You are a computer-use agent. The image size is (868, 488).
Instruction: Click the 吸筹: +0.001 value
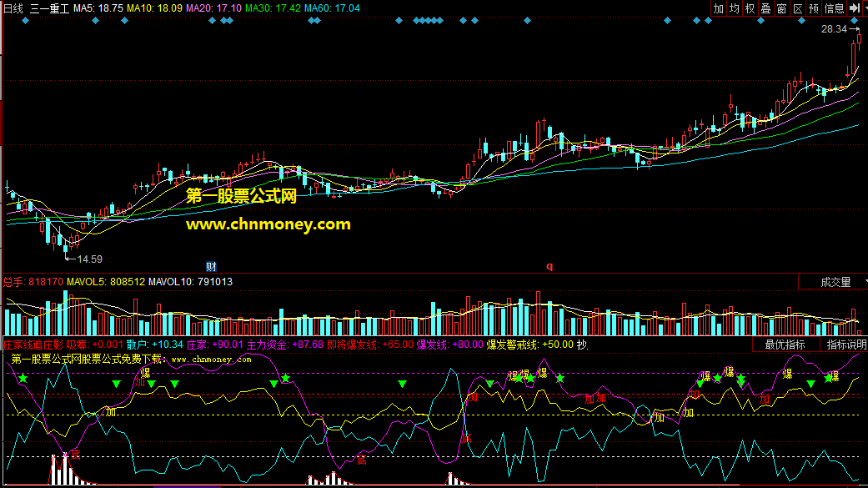pos(94,345)
